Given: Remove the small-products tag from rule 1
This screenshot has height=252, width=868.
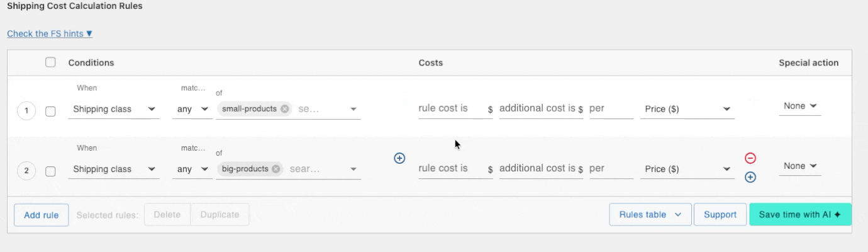Looking at the screenshot, I should [x=285, y=109].
